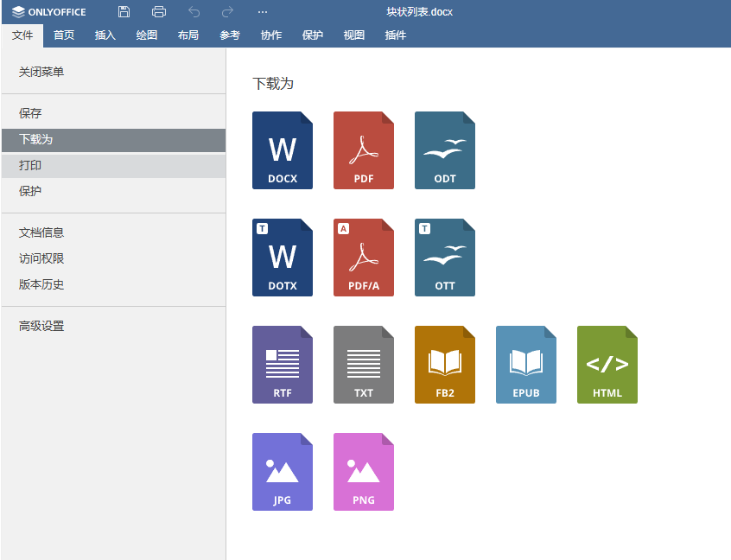Pick the PDF/A format icon

click(364, 258)
